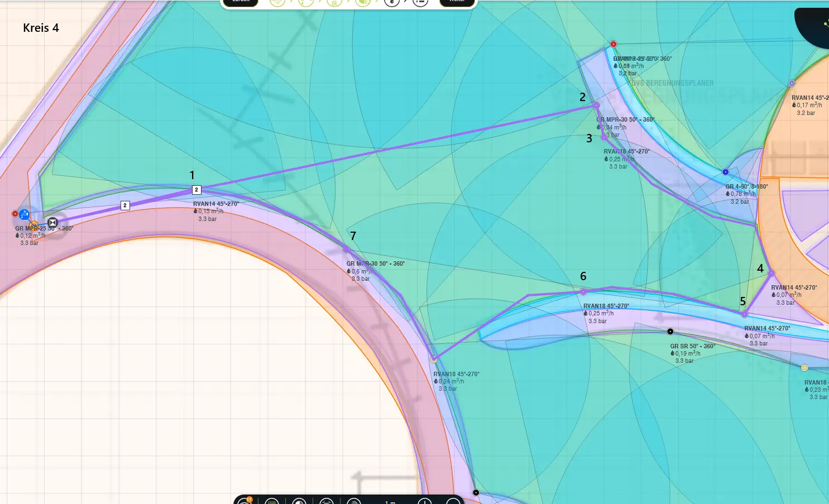Image resolution: width=829 pixels, height=504 pixels.
Task: Select purple node above RVAN14 0,17 m³/h label
Action: click(792, 84)
